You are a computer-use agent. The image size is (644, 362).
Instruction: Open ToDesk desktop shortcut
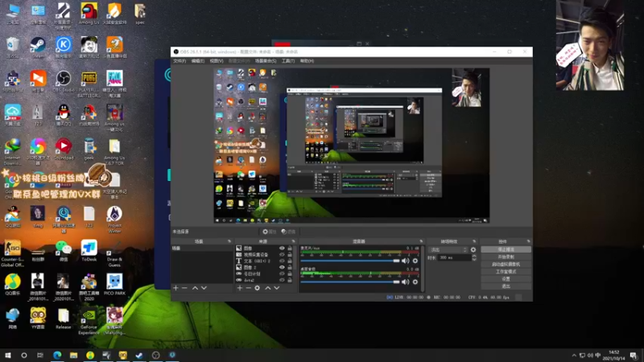[89, 250]
